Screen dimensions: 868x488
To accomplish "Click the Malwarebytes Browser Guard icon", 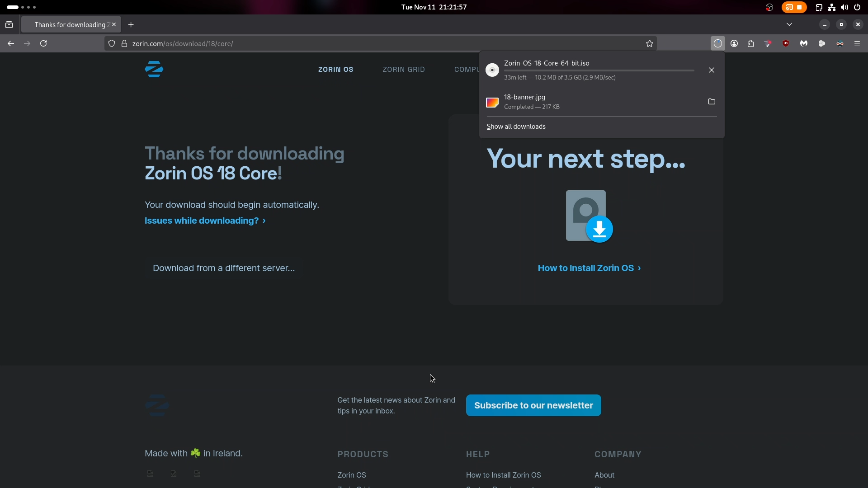I will point(804,43).
